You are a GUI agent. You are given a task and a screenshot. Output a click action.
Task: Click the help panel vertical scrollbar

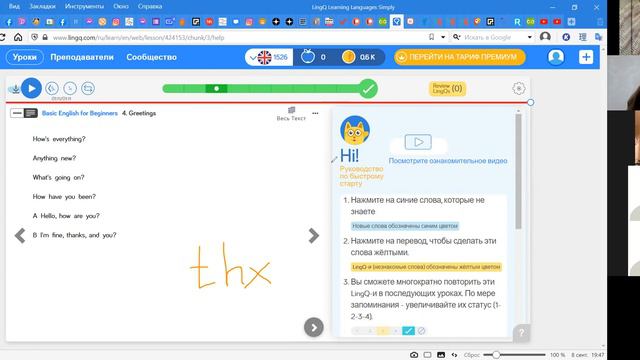pos(518,171)
